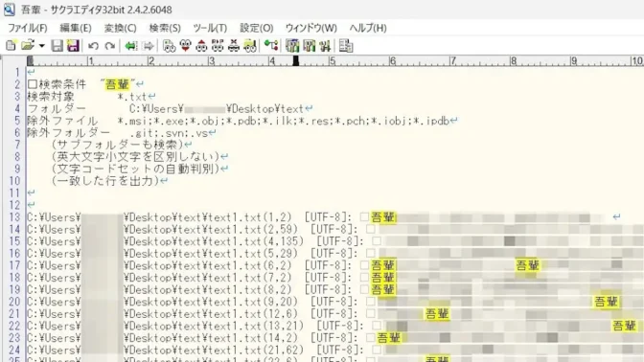Screen dimensions: 644x362
Task: Open the 設定(O) menu
Action: (256, 28)
